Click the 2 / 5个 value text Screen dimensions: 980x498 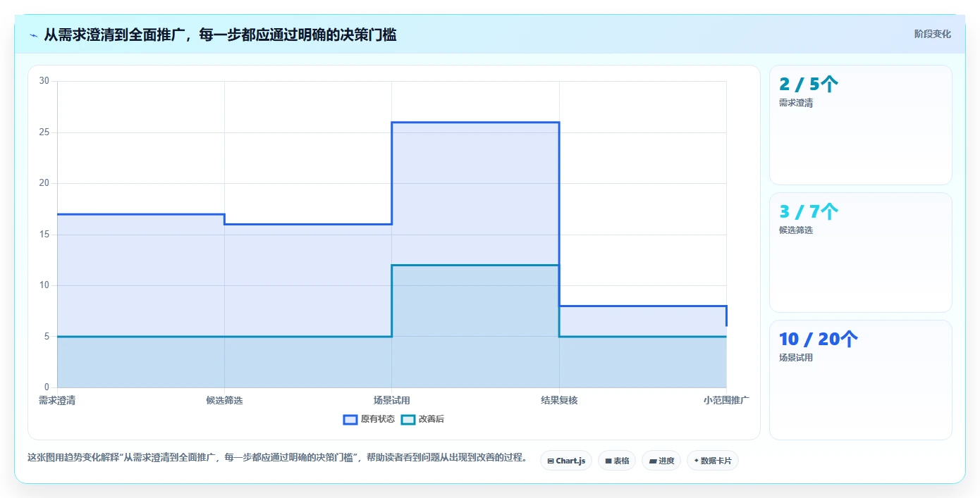[x=809, y=85]
